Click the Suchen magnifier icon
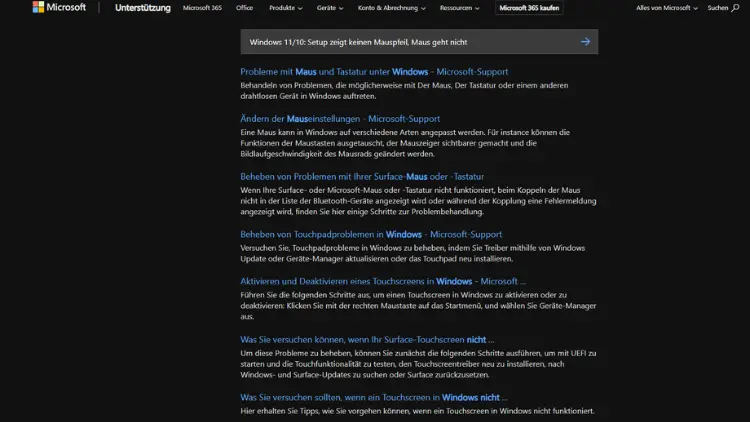750x422 pixels. tap(735, 8)
